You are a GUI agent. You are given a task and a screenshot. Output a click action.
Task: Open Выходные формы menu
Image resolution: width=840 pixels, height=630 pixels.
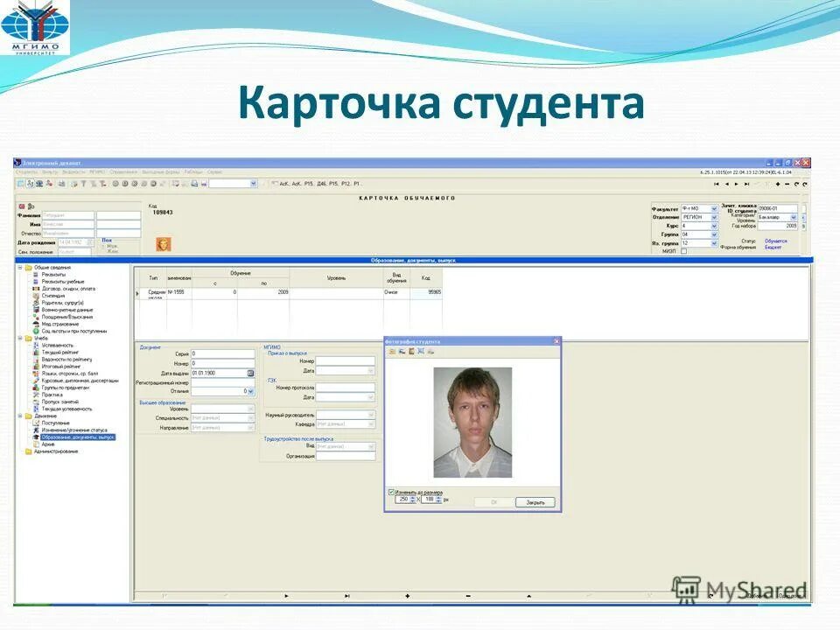coord(161,172)
